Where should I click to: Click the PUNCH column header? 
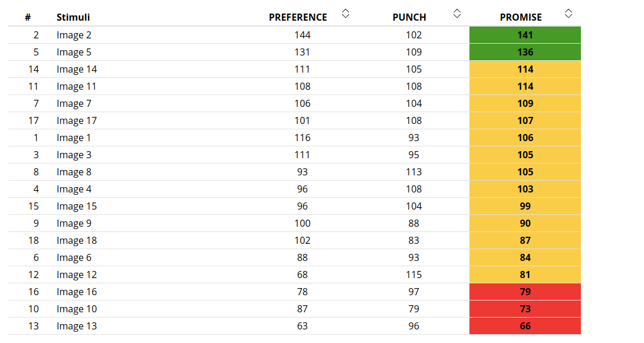[409, 17]
